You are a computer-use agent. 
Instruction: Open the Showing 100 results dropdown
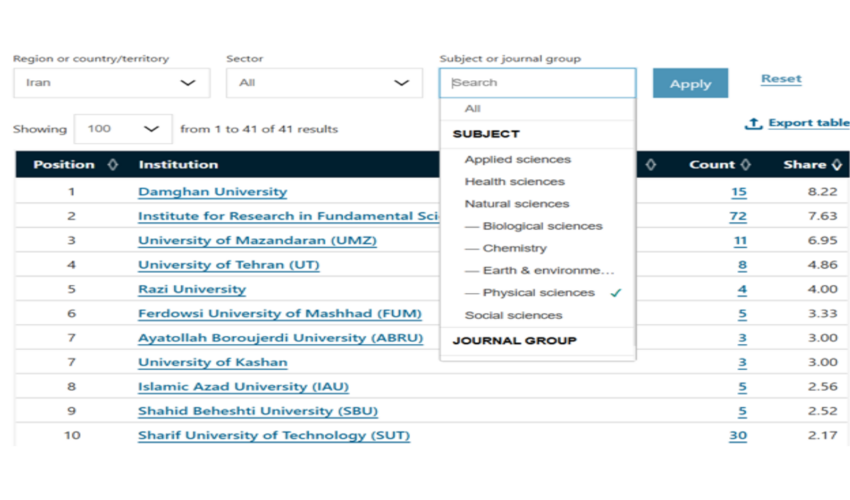[123, 129]
